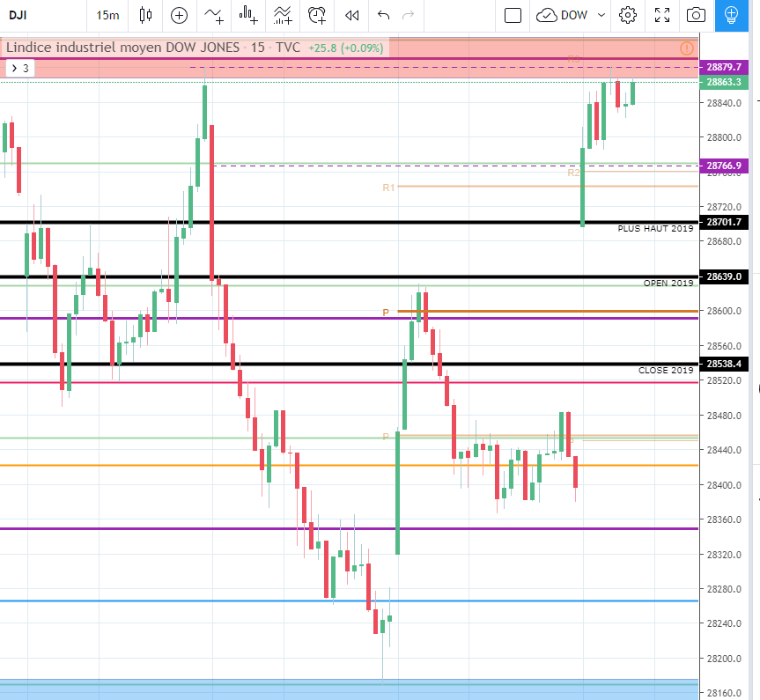
Task: Select the 28538.4 black price label
Action: point(724,364)
